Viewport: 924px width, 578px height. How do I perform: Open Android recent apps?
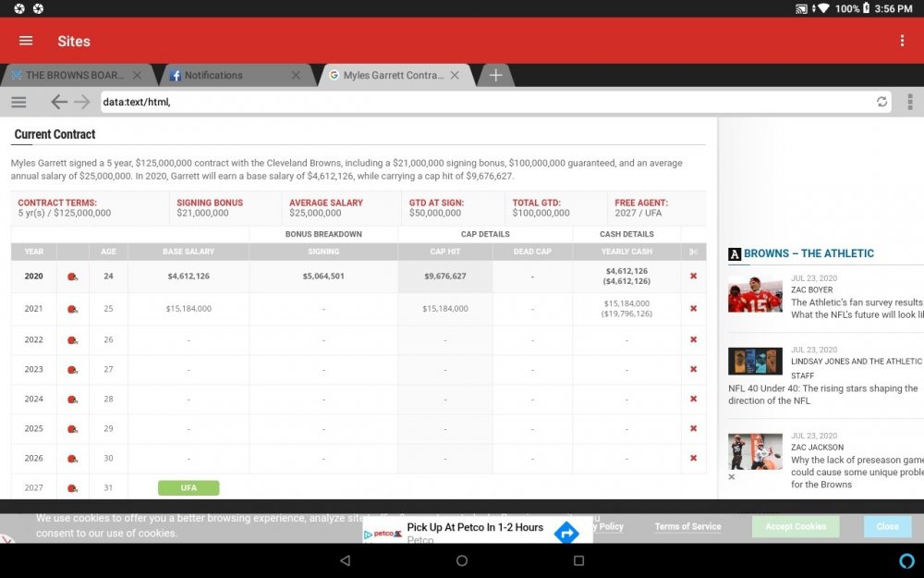pyautogui.click(x=578, y=560)
